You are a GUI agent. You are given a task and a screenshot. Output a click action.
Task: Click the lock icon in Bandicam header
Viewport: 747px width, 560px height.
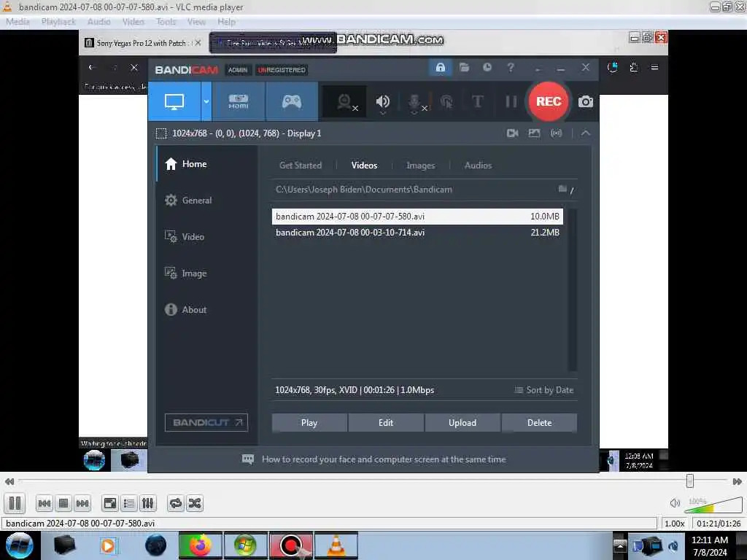point(441,67)
